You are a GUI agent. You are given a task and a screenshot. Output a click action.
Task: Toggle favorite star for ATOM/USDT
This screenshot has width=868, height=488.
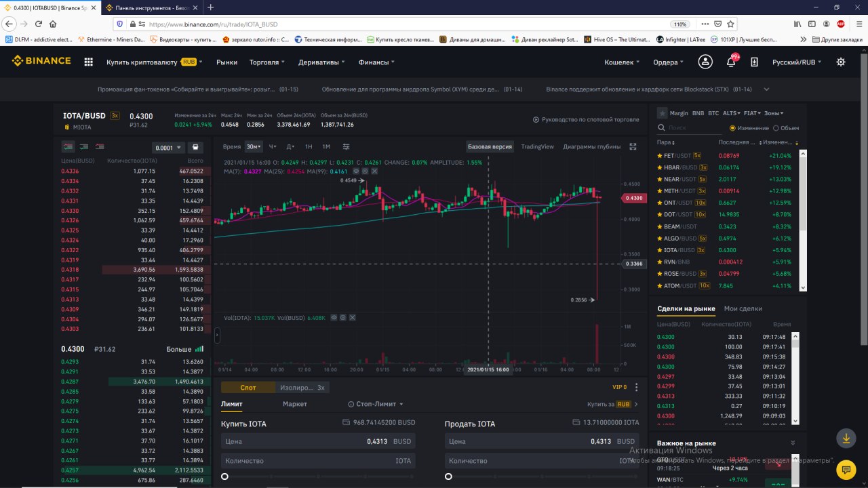coord(660,285)
